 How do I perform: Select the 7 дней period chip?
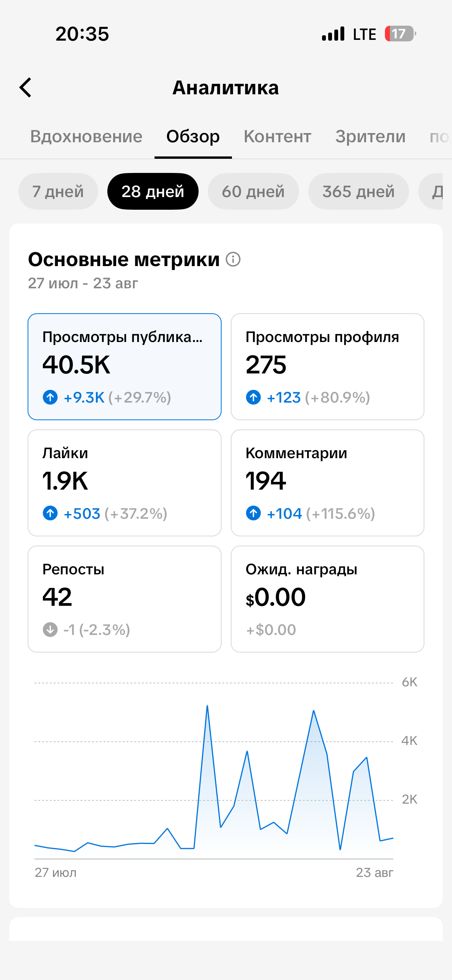[x=58, y=191]
